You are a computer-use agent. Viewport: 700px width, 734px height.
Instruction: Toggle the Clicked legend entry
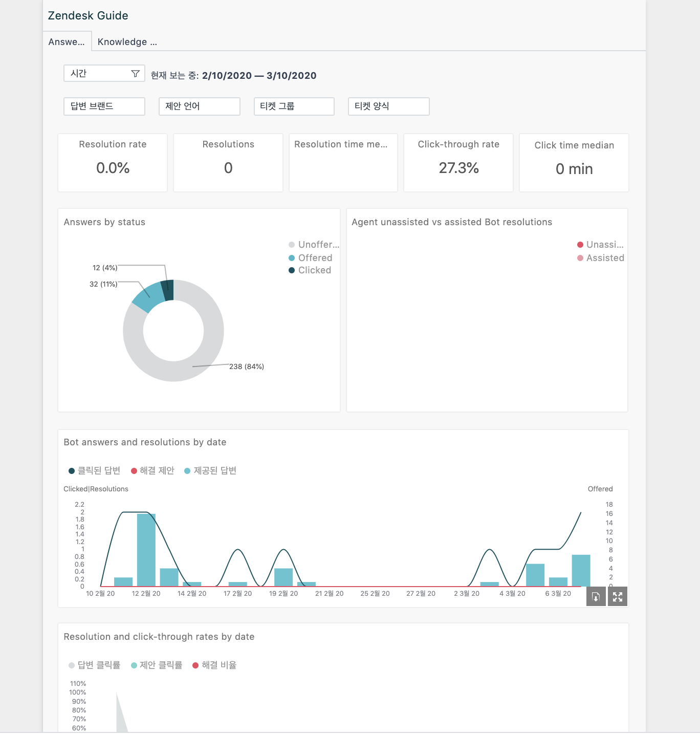(310, 270)
